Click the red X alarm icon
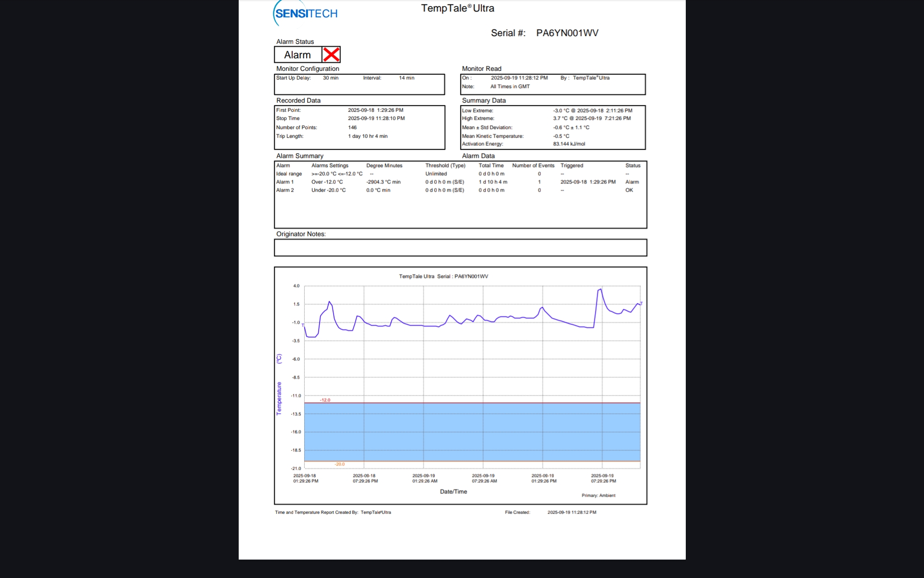 (331, 54)
